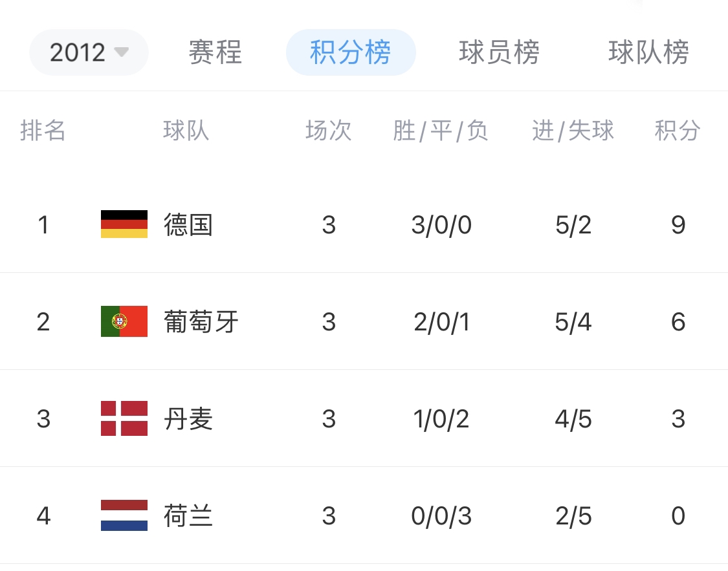Click Germany's 9 points value

pyautogui.click(x=678, y=225)
